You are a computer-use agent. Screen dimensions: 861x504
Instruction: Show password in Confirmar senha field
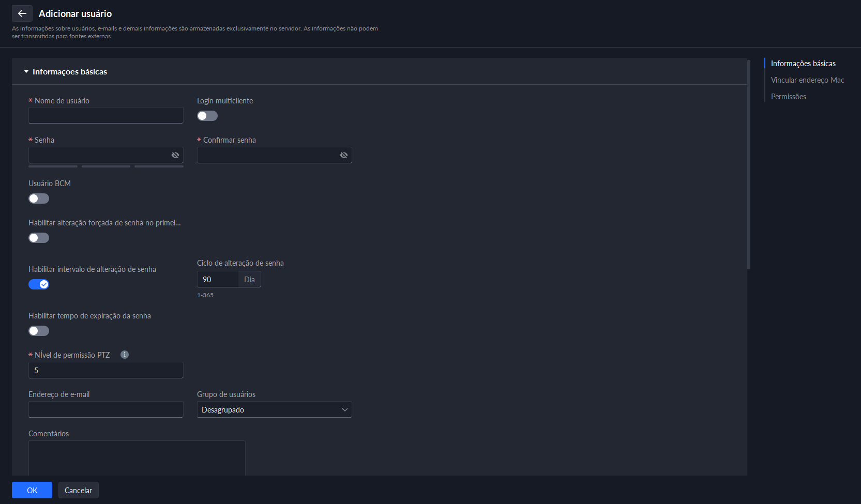click(x=344, y=155)
